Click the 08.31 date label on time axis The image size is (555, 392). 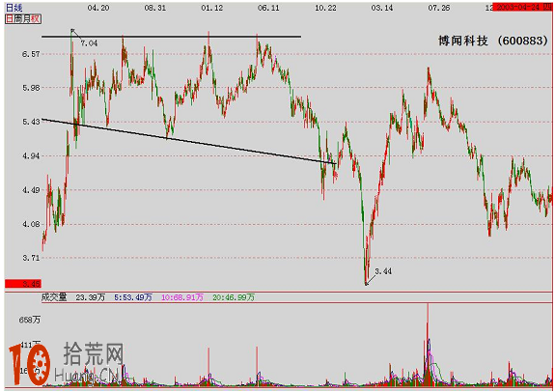155,8
